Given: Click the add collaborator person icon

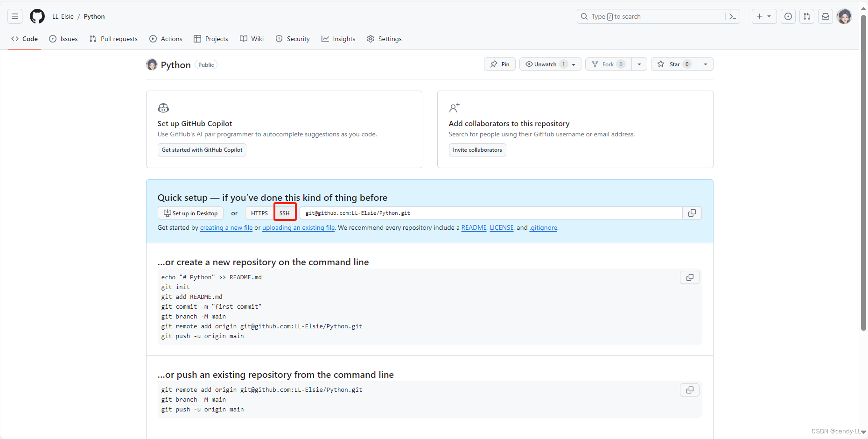Looking at the screenshot, I should pyautogui.click(x=455, y=108).
